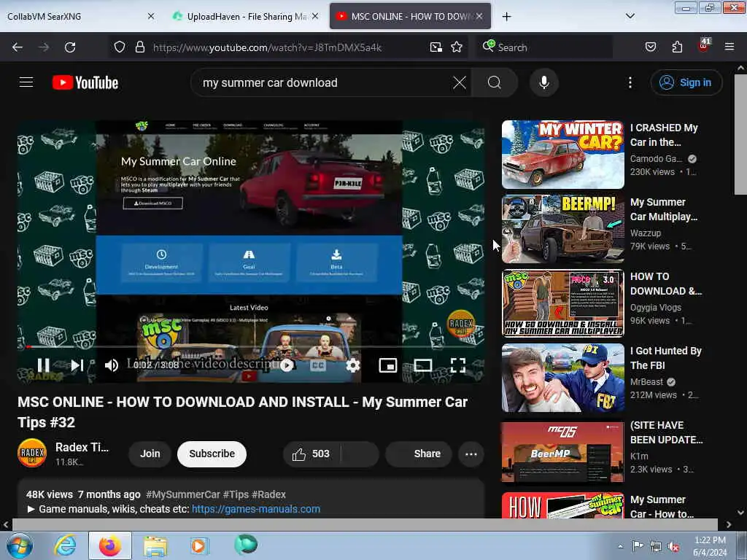747x560 pixels.
Task: Switch the player to miniplayer mode
Action: (x=388, y=365)
